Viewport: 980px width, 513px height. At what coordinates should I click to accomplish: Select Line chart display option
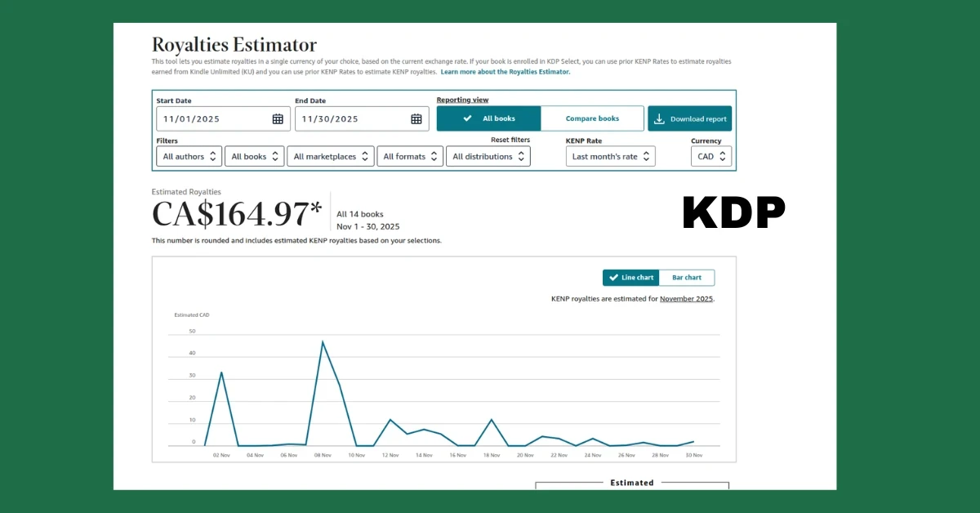click(x=631, y=278)
